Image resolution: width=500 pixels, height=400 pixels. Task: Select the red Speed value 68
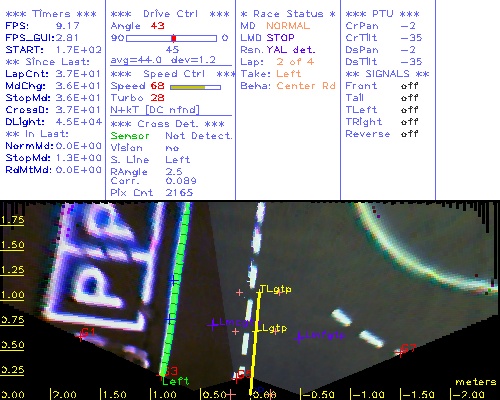click(x=157, y=86)
